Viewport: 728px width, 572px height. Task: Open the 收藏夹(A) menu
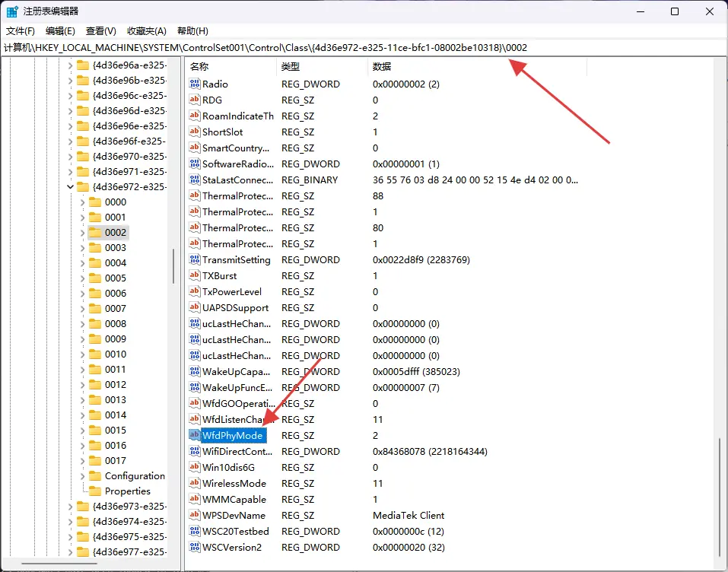pyautogui.click(x=147, y=31)
